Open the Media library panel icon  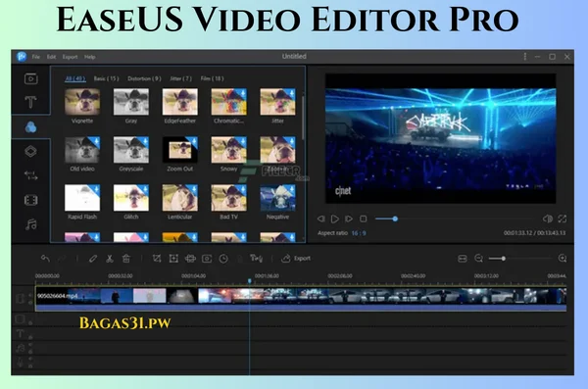pos(30,78)
